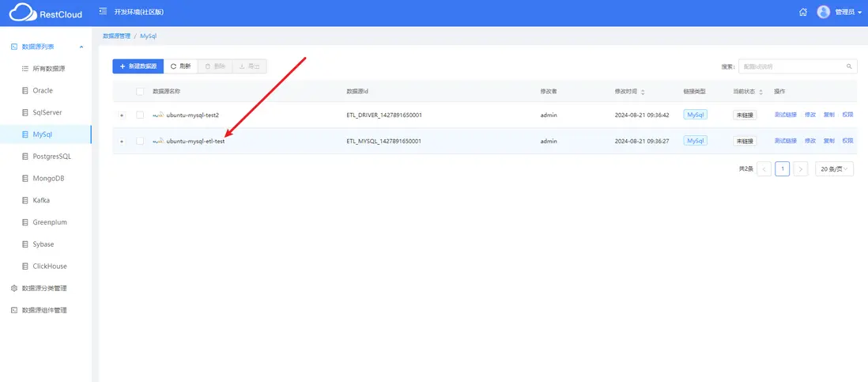The width and height of the screenshot is (868, 382).
Task: Sort by 修改时间 column arrows
Action: tap(643, 92)
